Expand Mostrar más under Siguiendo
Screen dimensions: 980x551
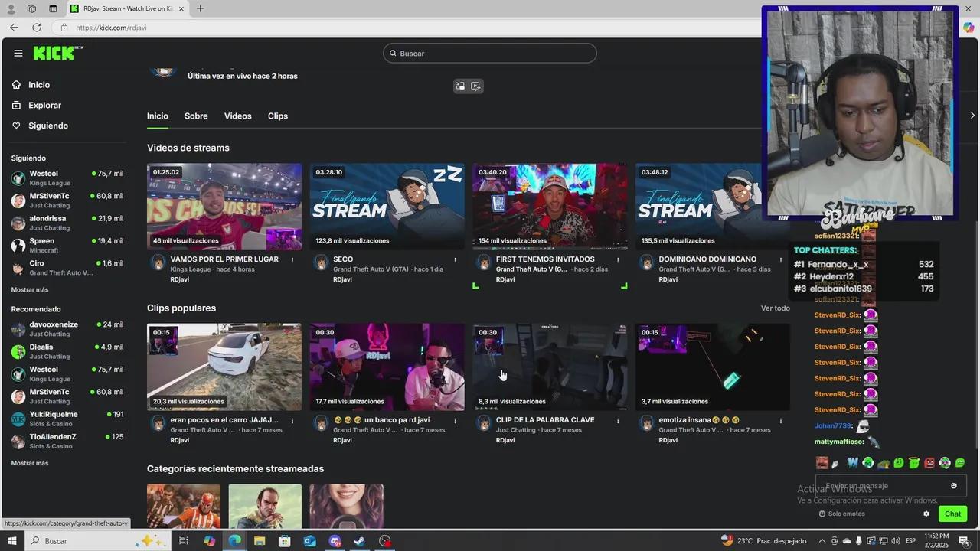[30, 290]
